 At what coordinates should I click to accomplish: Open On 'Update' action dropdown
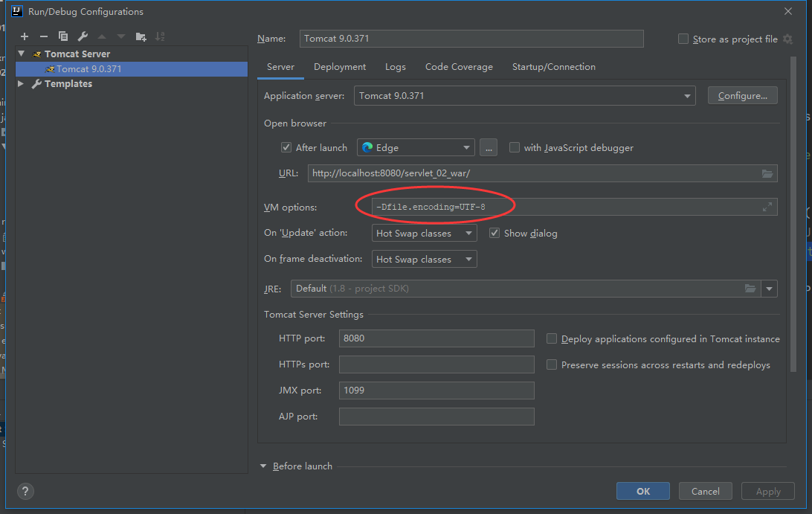coord(424,233)
